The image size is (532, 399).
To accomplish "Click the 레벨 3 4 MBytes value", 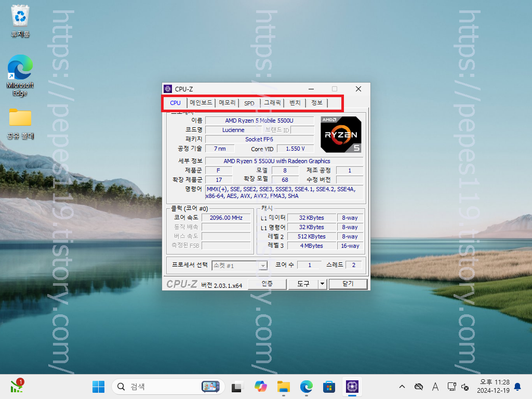I will coord(312,246).
